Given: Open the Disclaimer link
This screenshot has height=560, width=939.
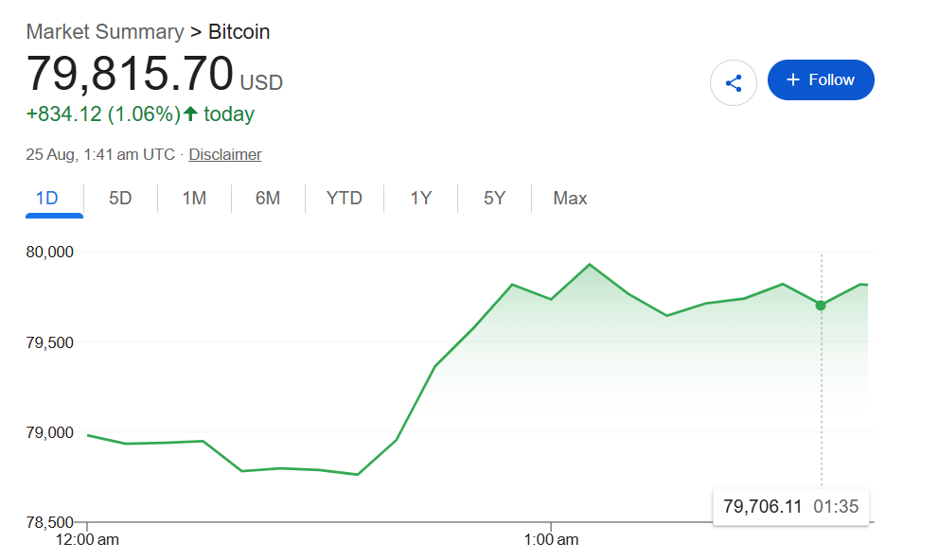Looking at the screenshot, I should [x=225, y=154].
